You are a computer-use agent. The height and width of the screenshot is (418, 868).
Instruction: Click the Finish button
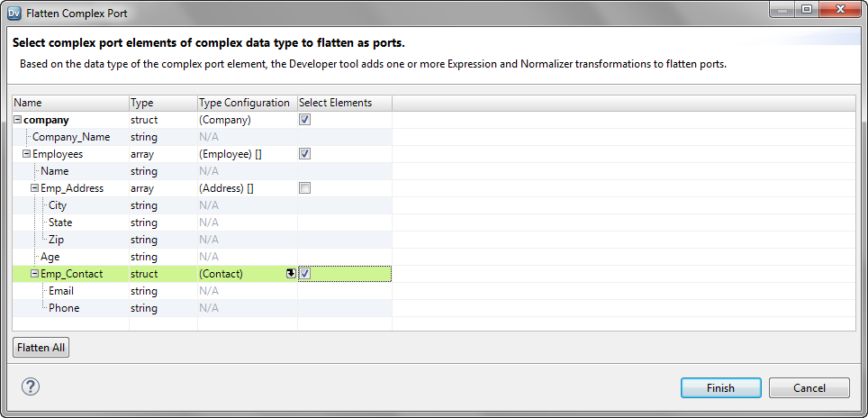pos(720,387)
